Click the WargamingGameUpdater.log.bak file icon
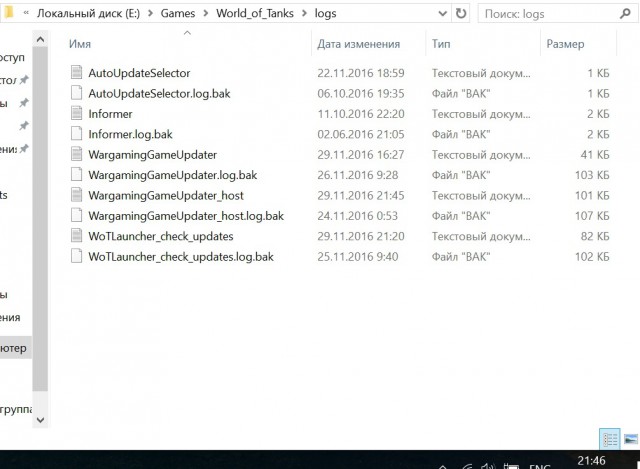The image size is (640, 469). coord(76,175)
